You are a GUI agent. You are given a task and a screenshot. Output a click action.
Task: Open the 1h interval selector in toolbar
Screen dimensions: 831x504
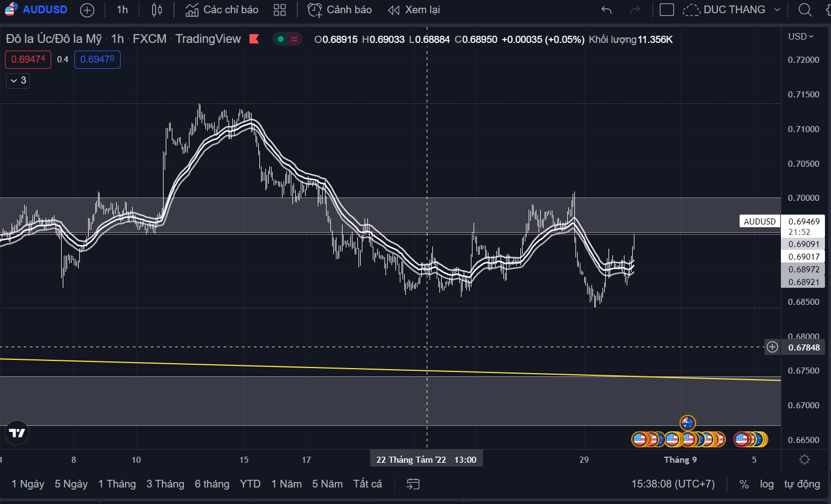122,10
